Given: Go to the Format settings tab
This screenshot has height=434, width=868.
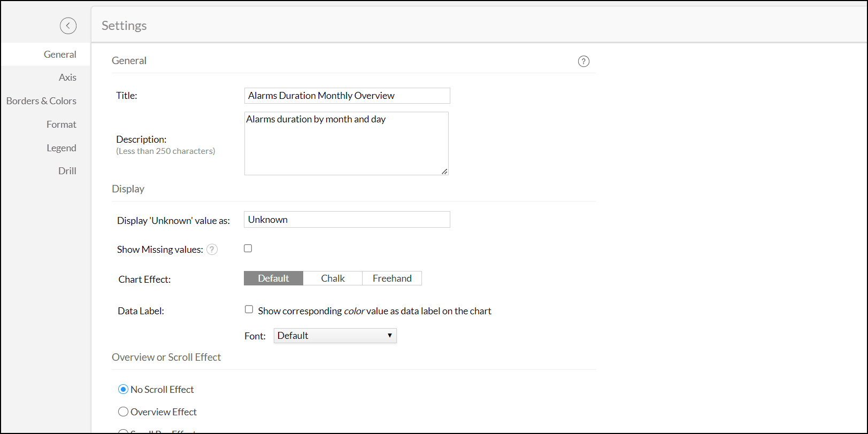Looking at the screenshot, I should tap(61, 125).
